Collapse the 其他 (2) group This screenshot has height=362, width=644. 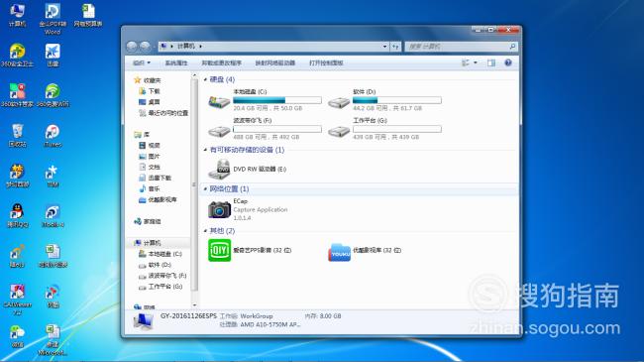click(x=205, y=231)
